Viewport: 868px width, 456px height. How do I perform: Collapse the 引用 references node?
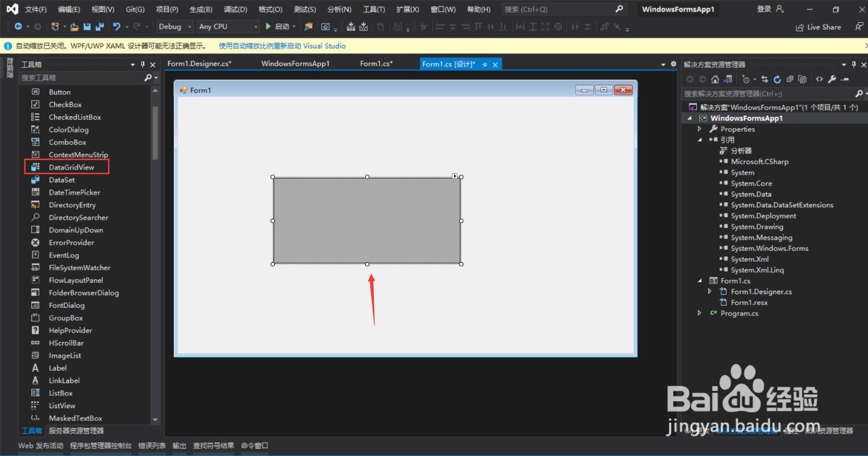(x=699, y=140)
